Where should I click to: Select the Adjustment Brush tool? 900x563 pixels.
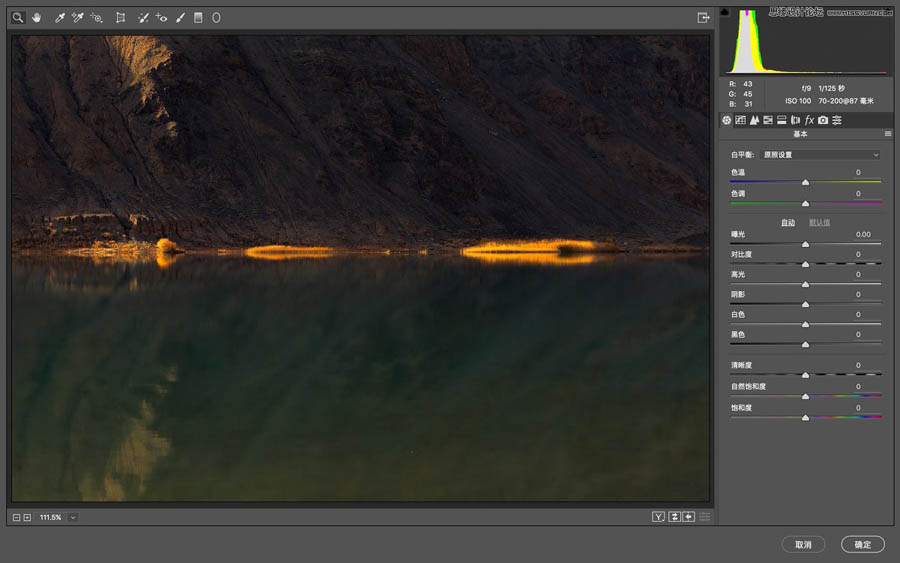[x=180, y=18]
